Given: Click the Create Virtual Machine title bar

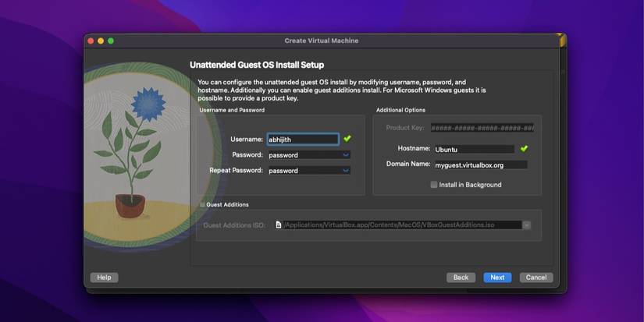Looking at the screenshot, I should coord(321,41).
